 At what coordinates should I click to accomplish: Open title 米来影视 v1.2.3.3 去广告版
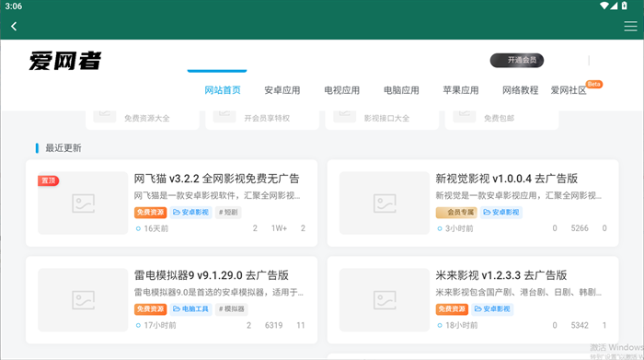501,275
